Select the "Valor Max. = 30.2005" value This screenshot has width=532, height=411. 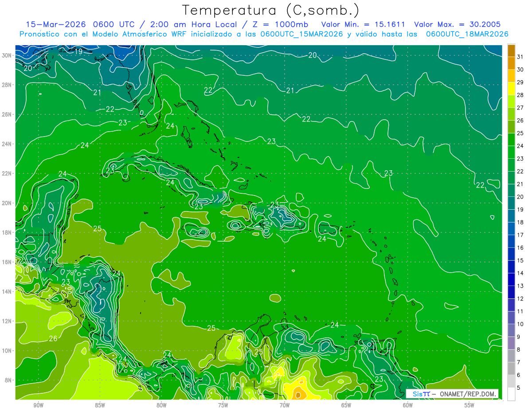(458, 24)
